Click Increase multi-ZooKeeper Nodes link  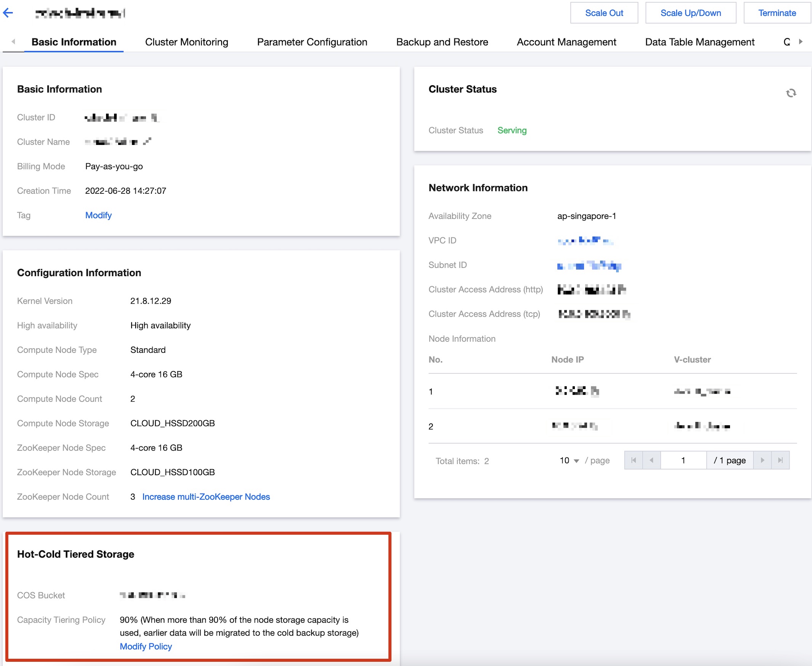coord(206,496)
